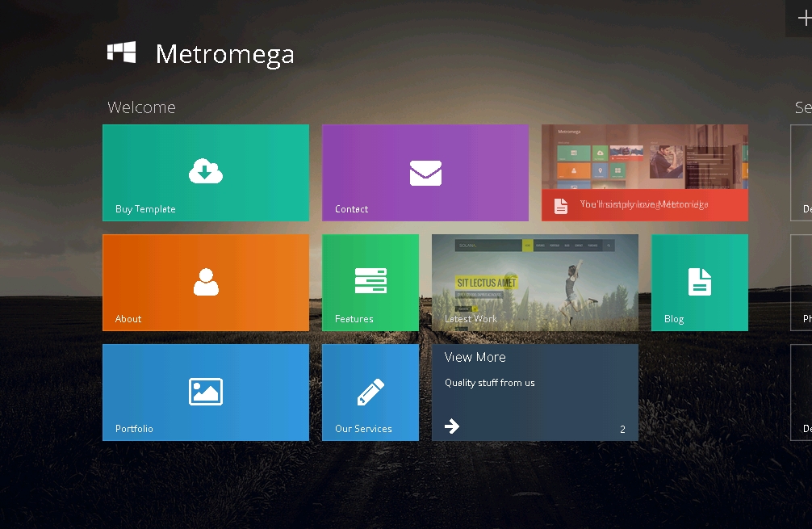This screenshot has width=812, height=529.
Task: Click the server stack Features icon
Action: (x=370, y=281)
